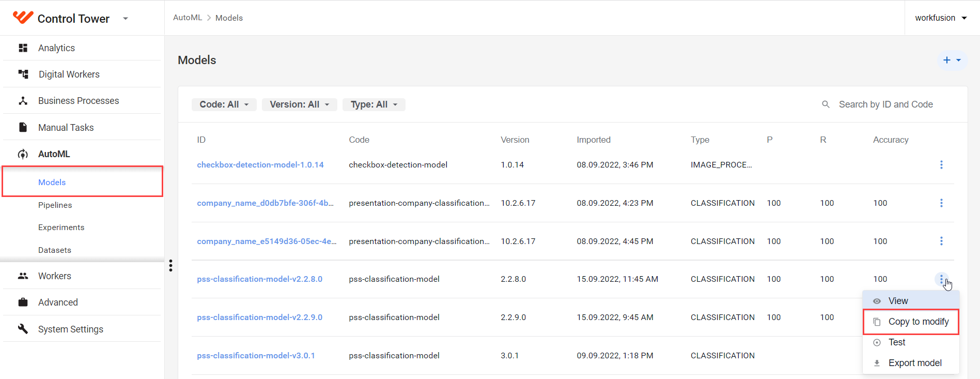Click the Business Processes icon
980x379 pixels.
pos(23,101)
